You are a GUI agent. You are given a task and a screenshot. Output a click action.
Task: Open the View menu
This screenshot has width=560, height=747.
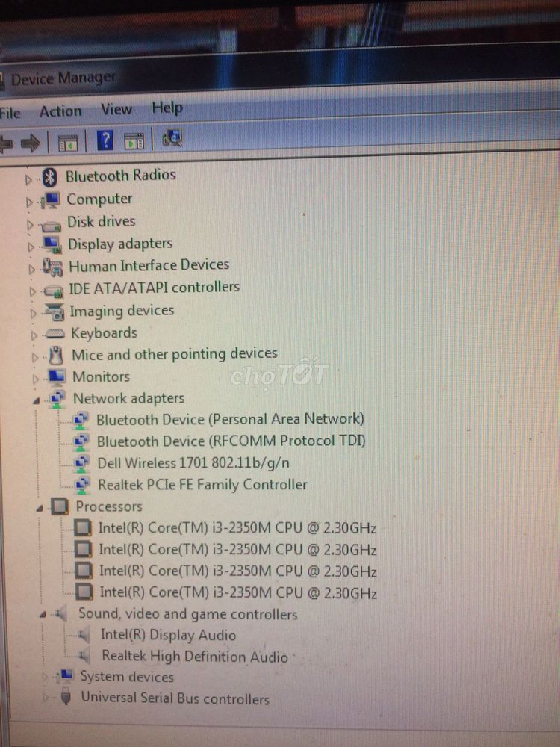click(116, 109)
